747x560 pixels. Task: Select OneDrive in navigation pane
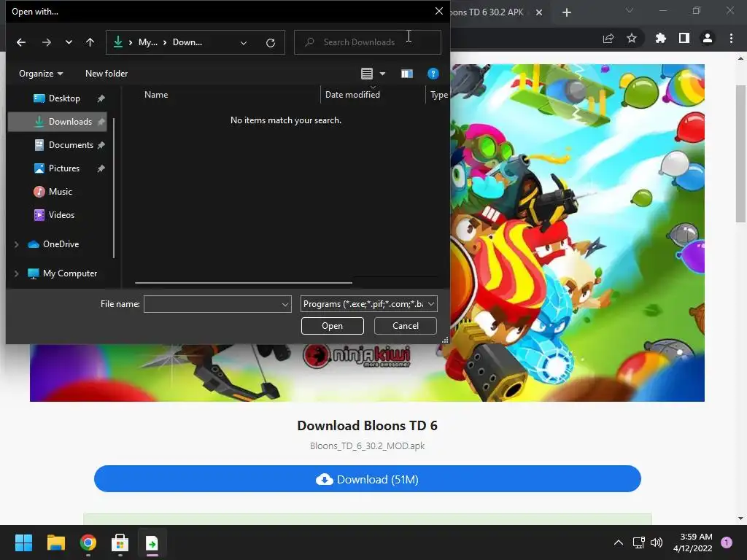point(54,244)
